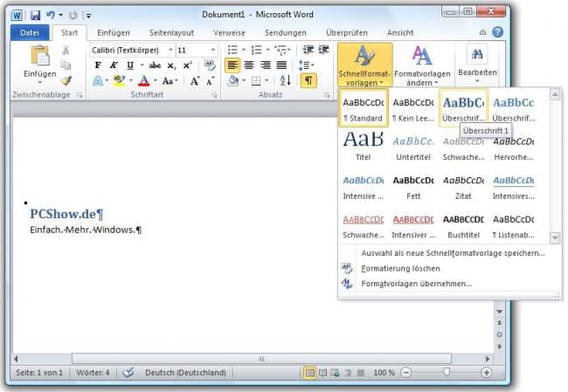Click Deutsch (Deutschland) language in status bar
Viewport: 568px width, 392px height.
[x=185, y=373]
